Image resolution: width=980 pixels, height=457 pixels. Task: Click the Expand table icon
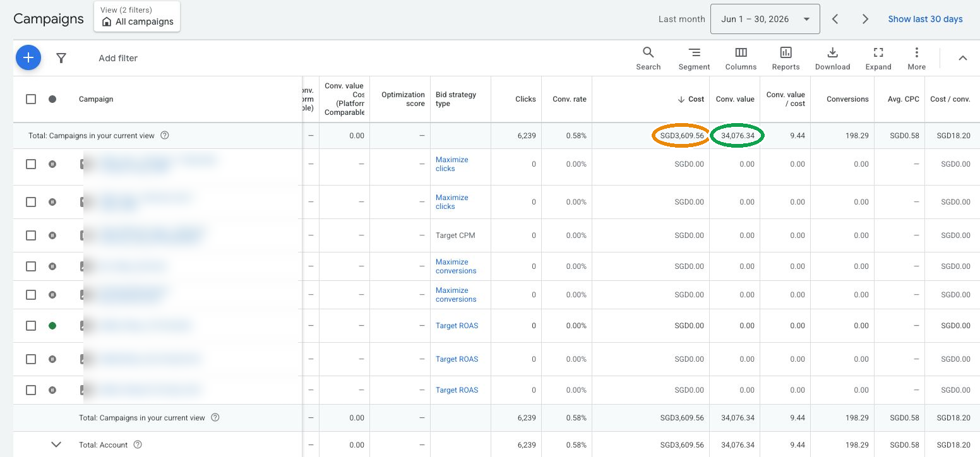(878, 58)
